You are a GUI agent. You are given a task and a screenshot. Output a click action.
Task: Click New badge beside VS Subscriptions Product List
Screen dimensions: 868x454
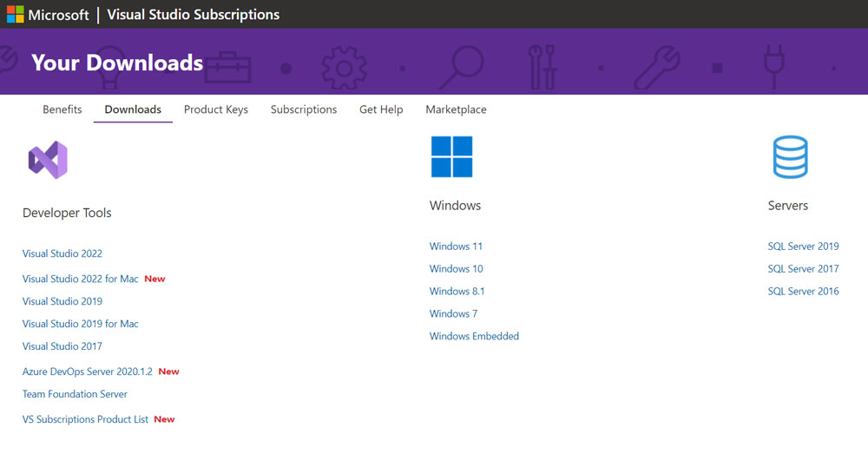(164, 419)
